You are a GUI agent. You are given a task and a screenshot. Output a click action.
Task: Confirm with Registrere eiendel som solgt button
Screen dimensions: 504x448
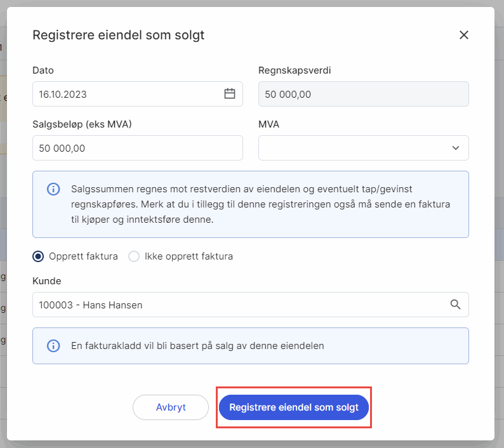tap(293, 407)
